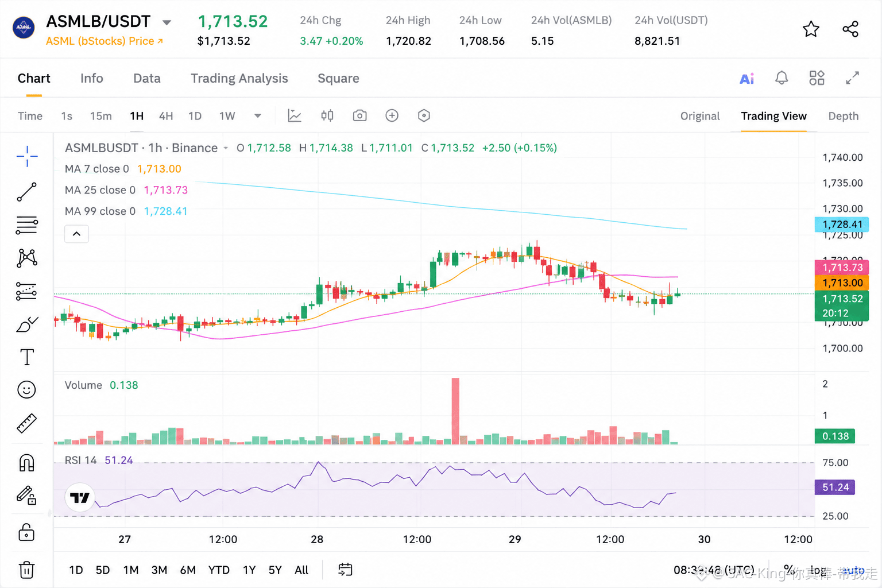The height and width of the screenshot is (588, 882).
Task: Click the TradingView logo badge
Action: (80, 498)
